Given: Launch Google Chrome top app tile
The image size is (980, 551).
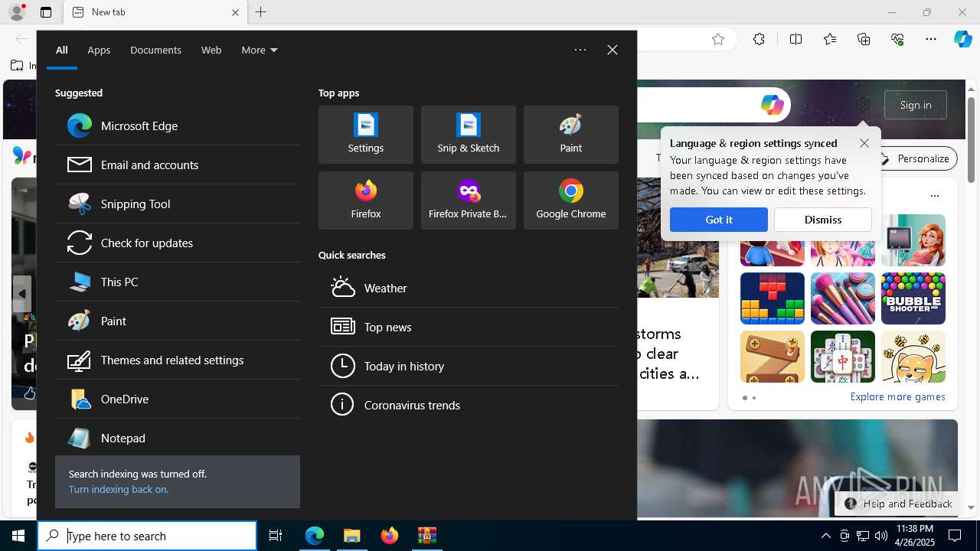Looking at the screenshot, I should tap(571, 201).
